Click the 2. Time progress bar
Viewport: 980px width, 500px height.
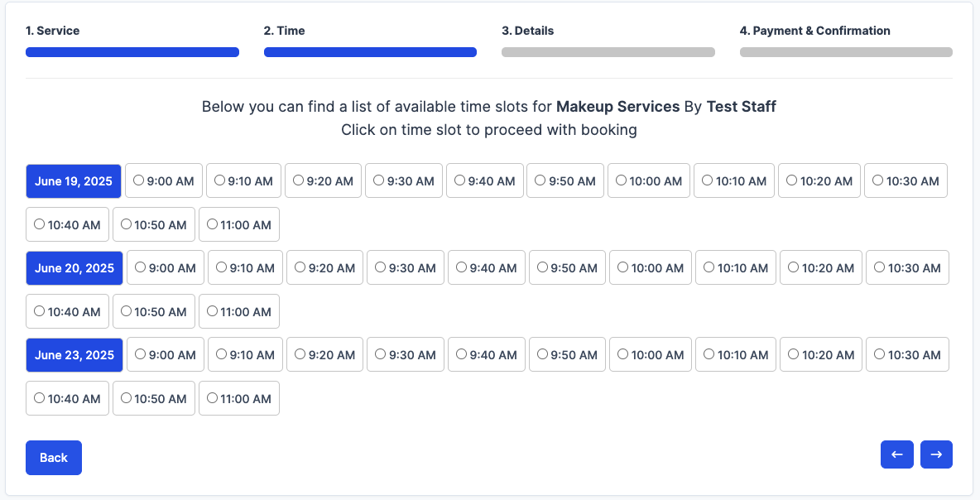click(370, 52)
